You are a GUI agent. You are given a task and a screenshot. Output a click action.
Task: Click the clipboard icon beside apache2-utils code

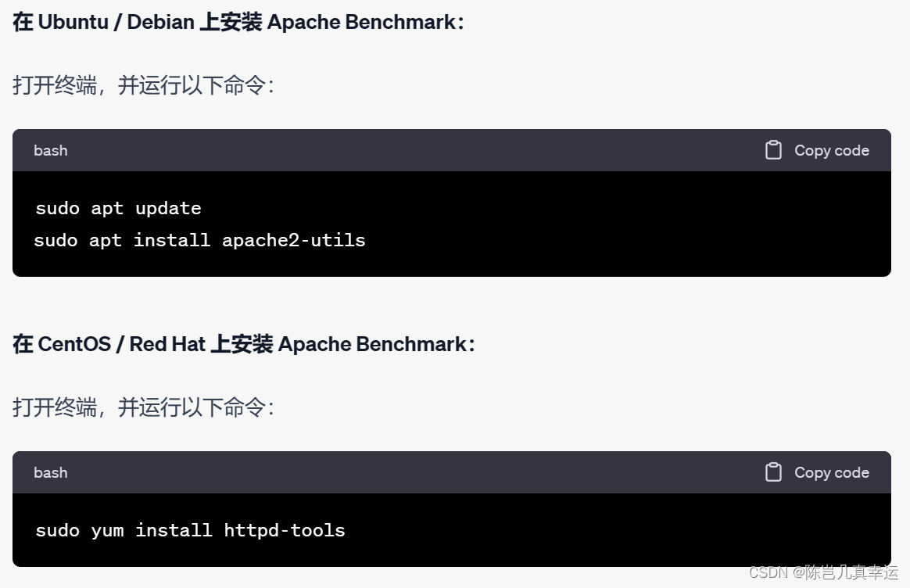pos(774,150)
